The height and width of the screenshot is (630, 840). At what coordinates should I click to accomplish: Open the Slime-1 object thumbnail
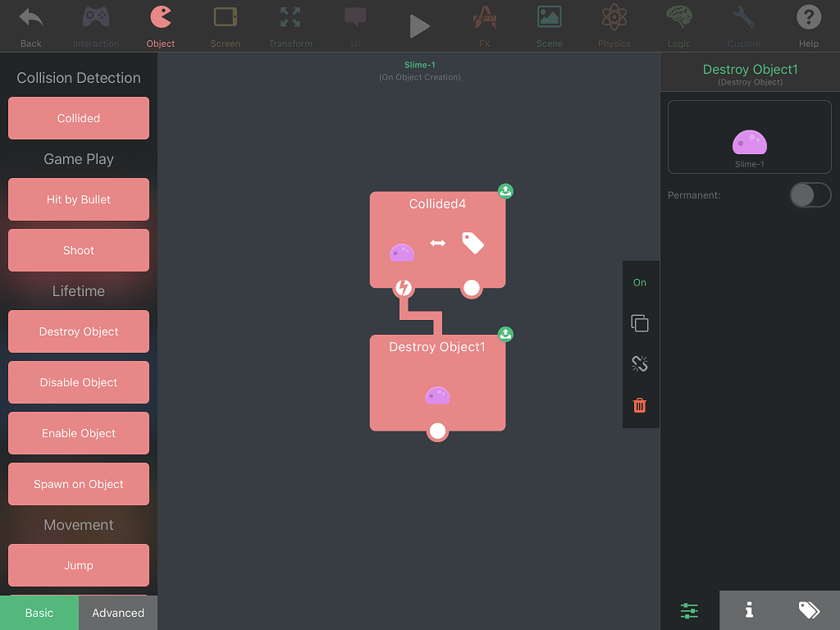tap(750, 137)
